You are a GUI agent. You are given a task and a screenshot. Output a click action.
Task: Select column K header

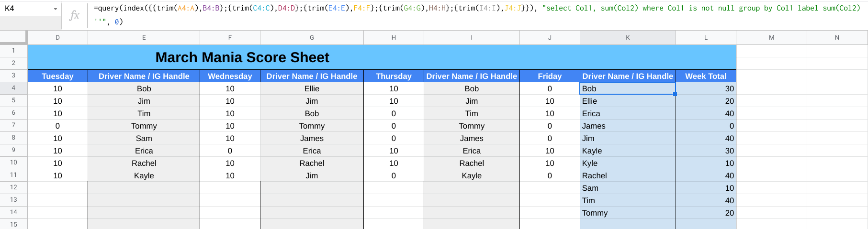pyautogui.click(x=628, y=37)
